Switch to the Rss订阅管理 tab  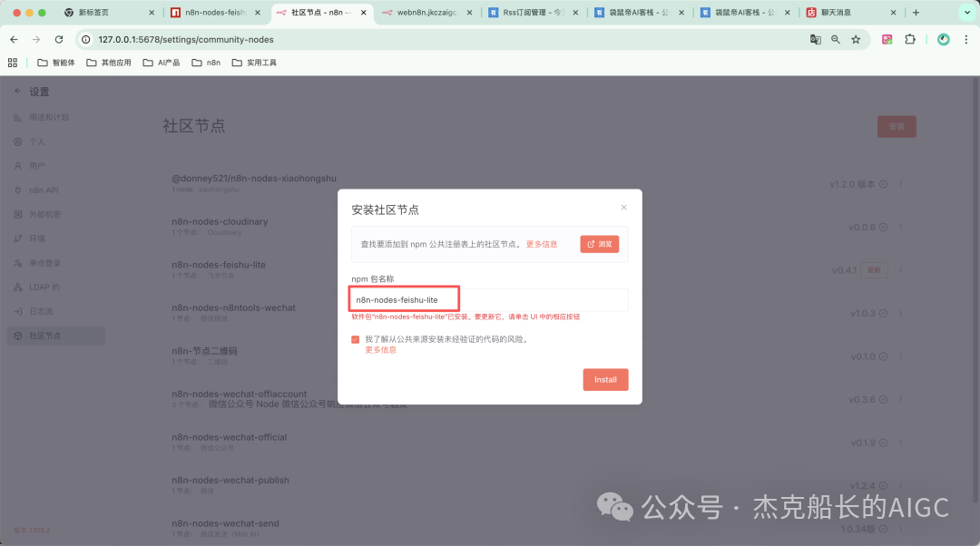point(534,13)
